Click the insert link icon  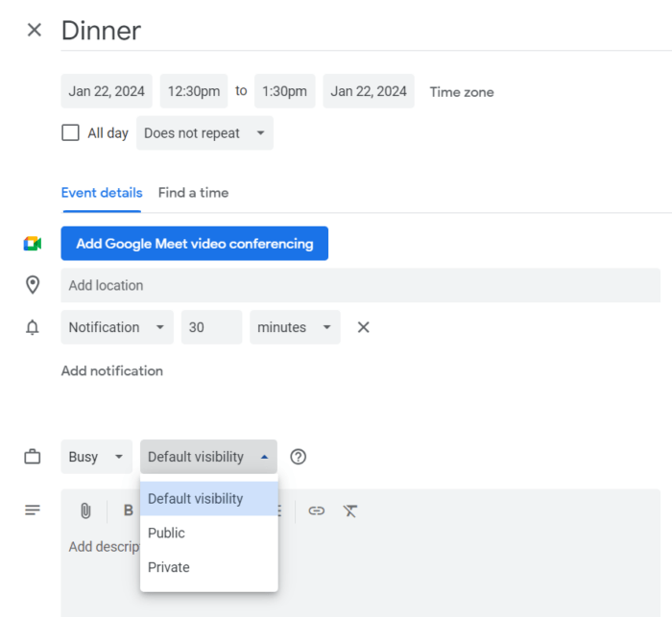pos(317,510)
